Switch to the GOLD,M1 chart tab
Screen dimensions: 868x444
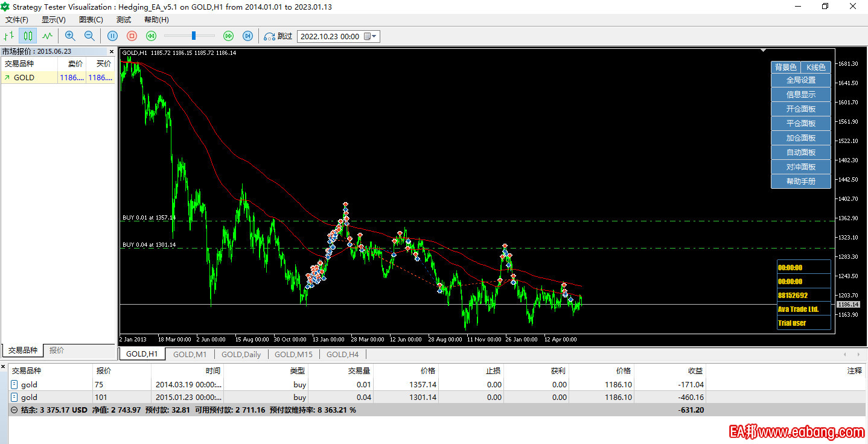(190, 354)
